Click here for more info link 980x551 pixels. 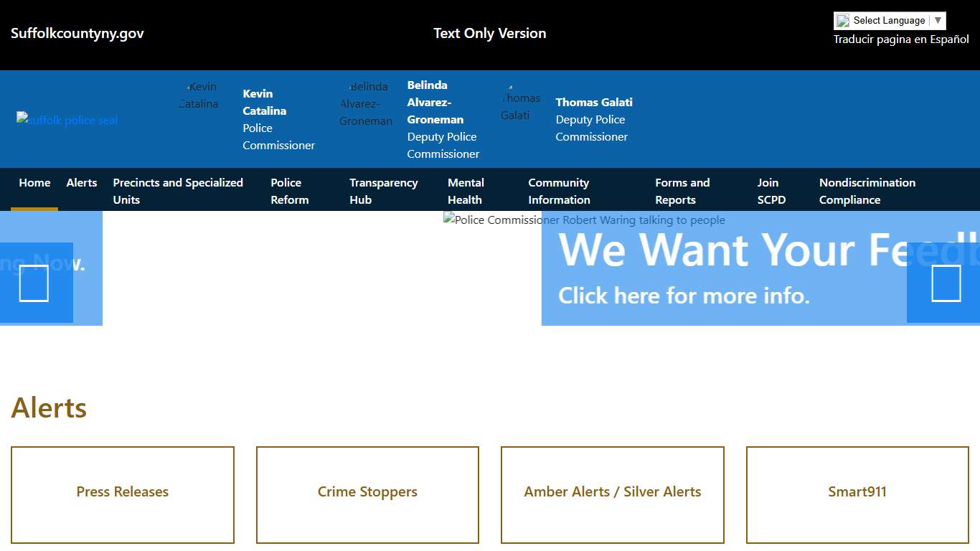[x=683, y=295]
